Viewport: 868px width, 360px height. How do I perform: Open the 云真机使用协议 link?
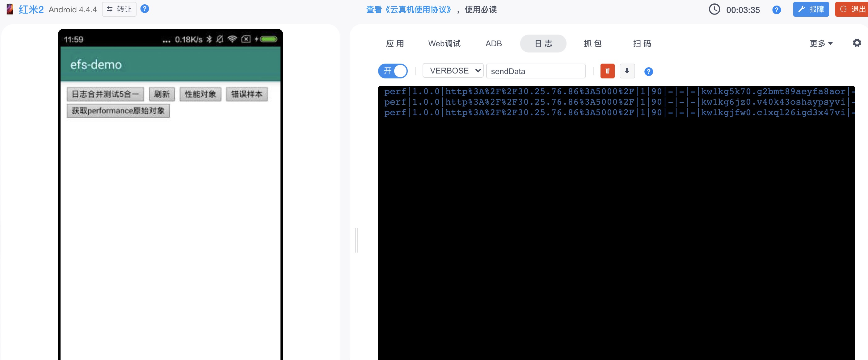(409, 10)
